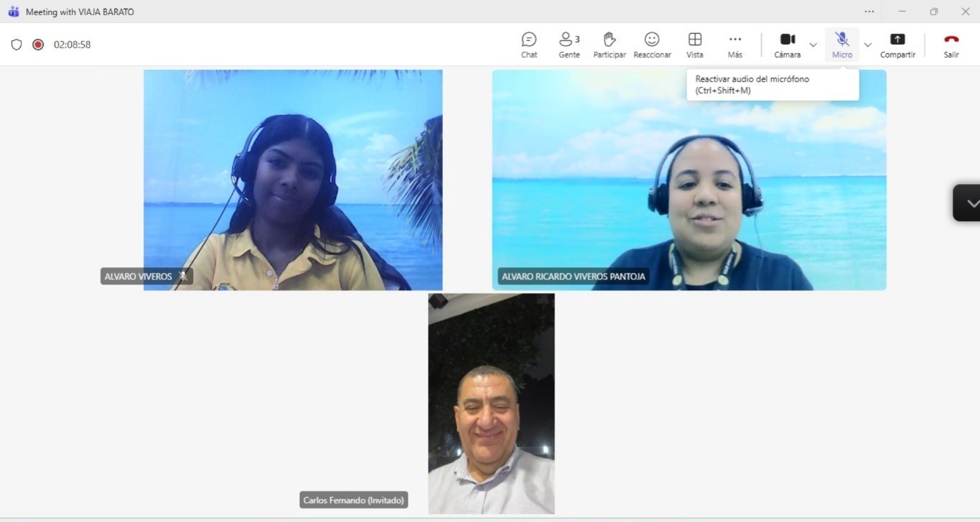980x522 pixels.
Task: Leave the meeting with Salir
Action: (951, 45)
